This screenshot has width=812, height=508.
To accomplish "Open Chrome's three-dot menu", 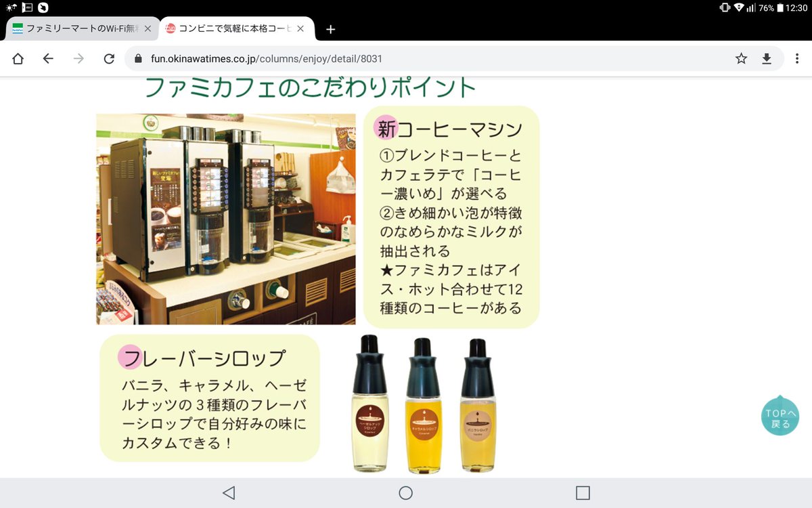I will point(796,59).
